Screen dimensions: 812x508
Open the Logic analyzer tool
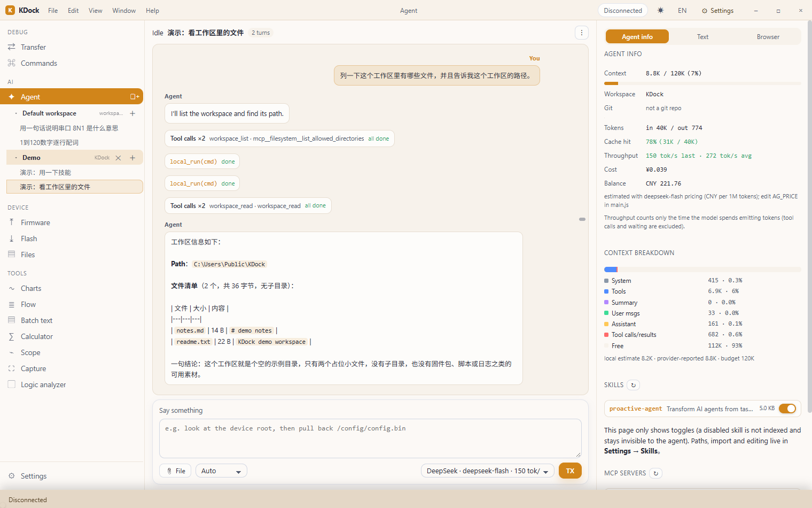tap(72, 384)
